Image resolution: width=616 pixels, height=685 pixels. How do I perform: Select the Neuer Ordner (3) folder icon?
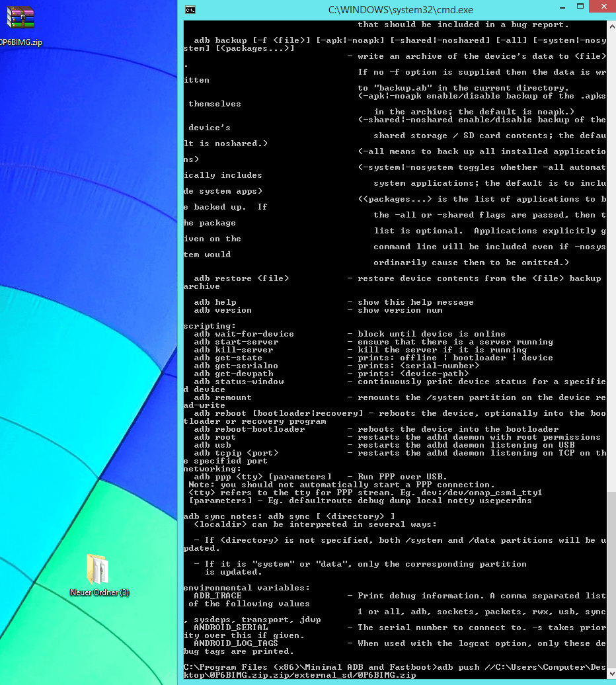click(x=98, y=569)
